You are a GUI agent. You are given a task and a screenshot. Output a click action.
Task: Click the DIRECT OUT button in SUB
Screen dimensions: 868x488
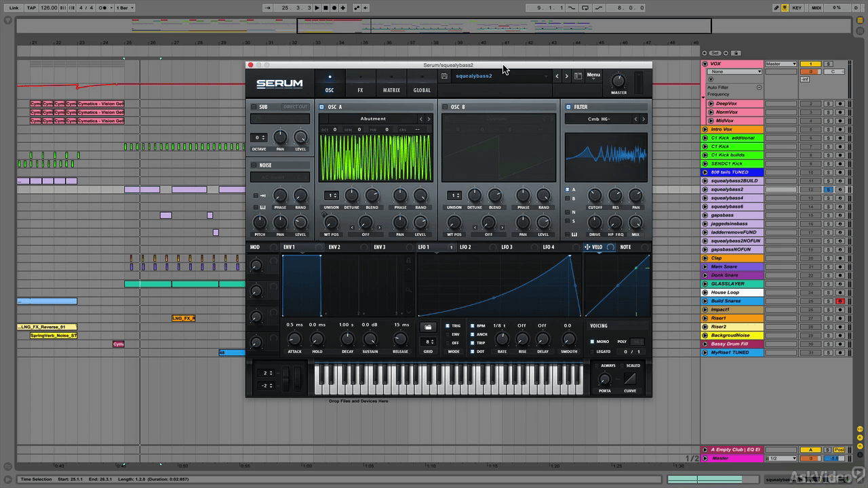(295, 107)
